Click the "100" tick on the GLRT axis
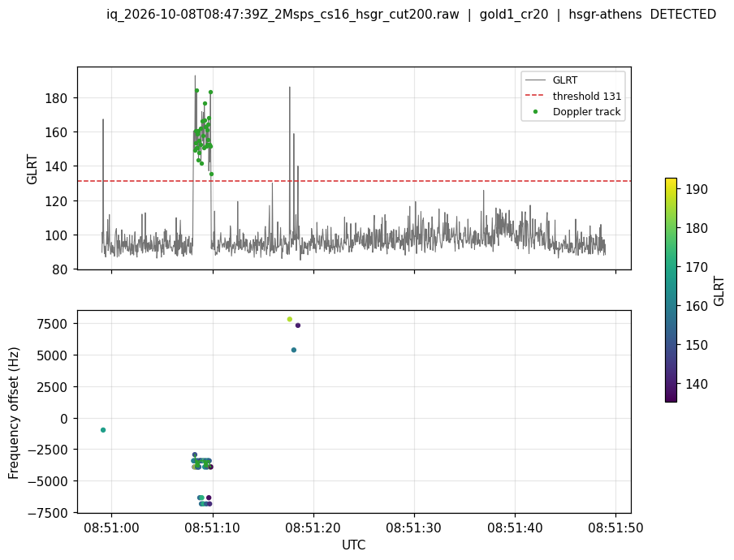This screenshot has width=734, height=560. [x=56, y=235]
